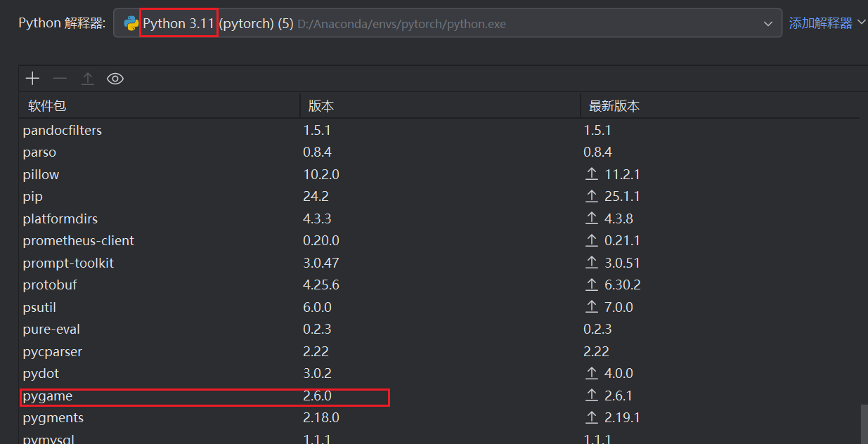Select the pip package row
The width and height of the screenshot is (868, 444).
point(439,197)
